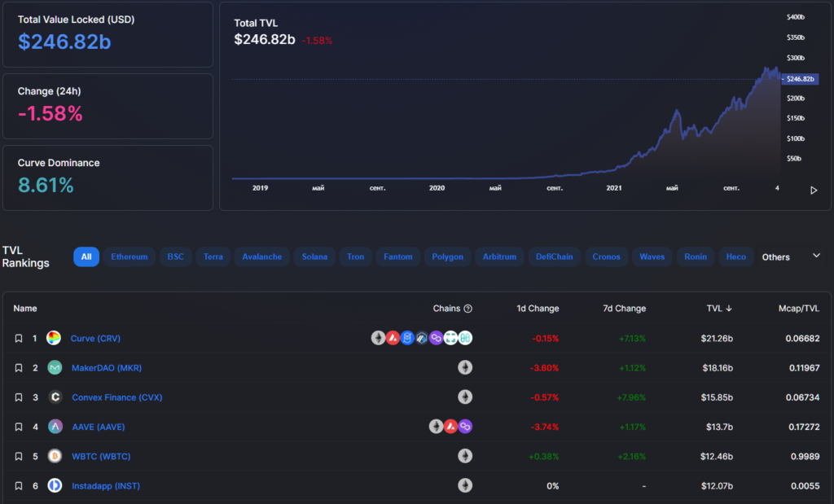Bookmark the Curve (CRV) protocol
The width and height of the screenshot is (834, 504).
(18, 338)
